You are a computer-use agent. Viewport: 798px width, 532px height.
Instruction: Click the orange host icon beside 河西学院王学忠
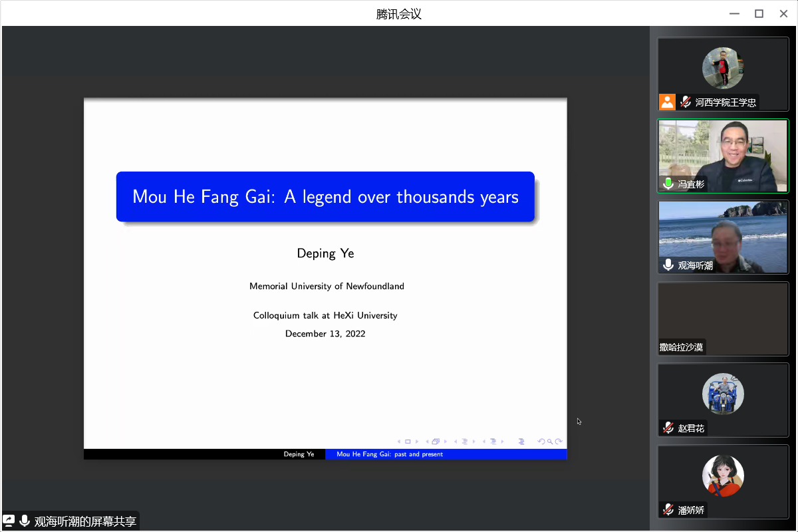[x=667, y=102]
